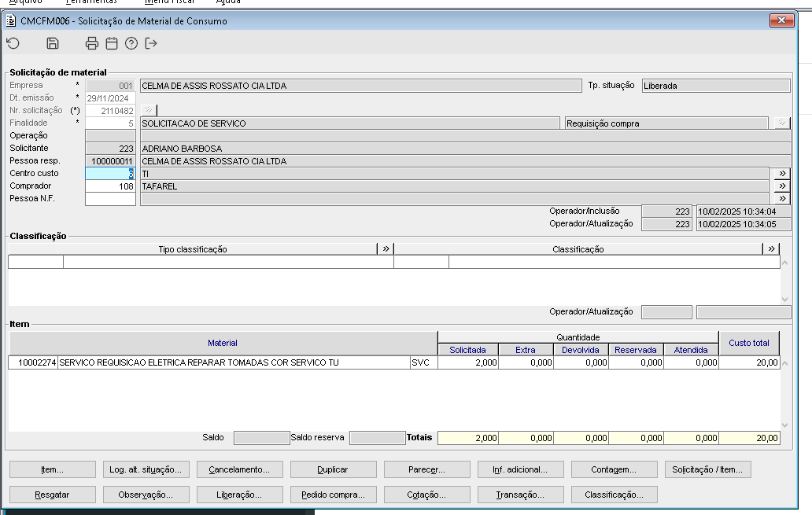The image size is (812, 515).
Task: Click the lookup icon beside Requisição compra
Action: (781, 123)
